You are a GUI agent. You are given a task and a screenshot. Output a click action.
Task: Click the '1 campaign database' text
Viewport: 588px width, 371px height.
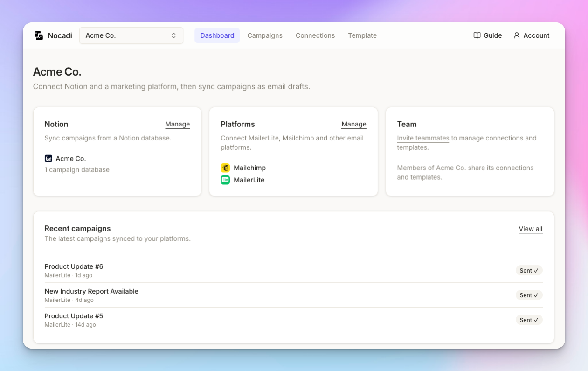pyautogui.click(x=77, y=170)
